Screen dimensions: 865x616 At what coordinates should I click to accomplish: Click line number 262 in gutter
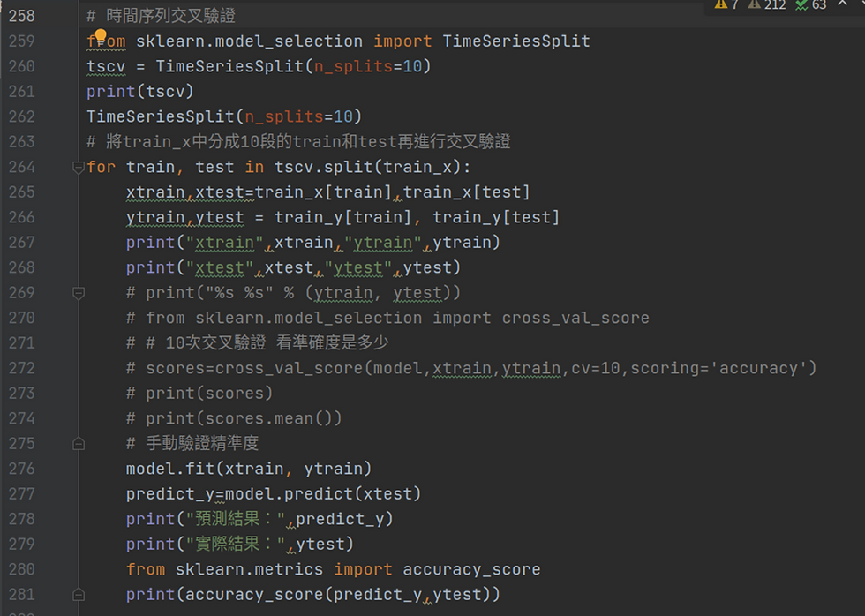[21, 116]
